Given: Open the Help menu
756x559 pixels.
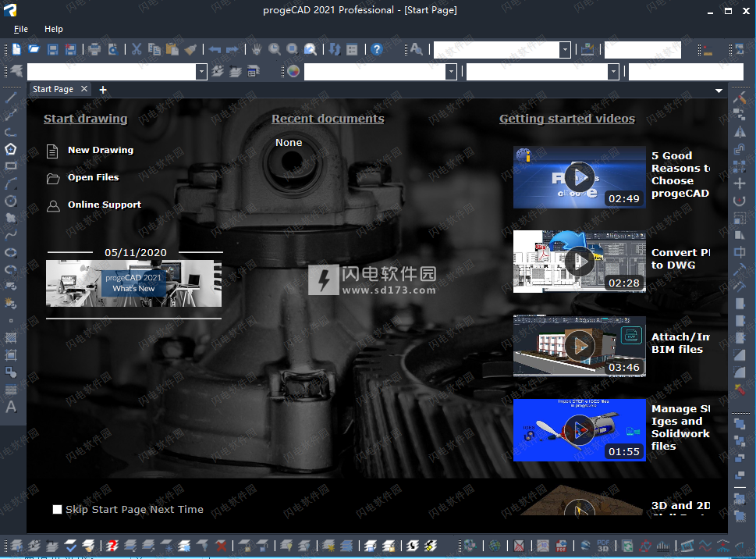Looking at the screenshot, I should (54, 29).
